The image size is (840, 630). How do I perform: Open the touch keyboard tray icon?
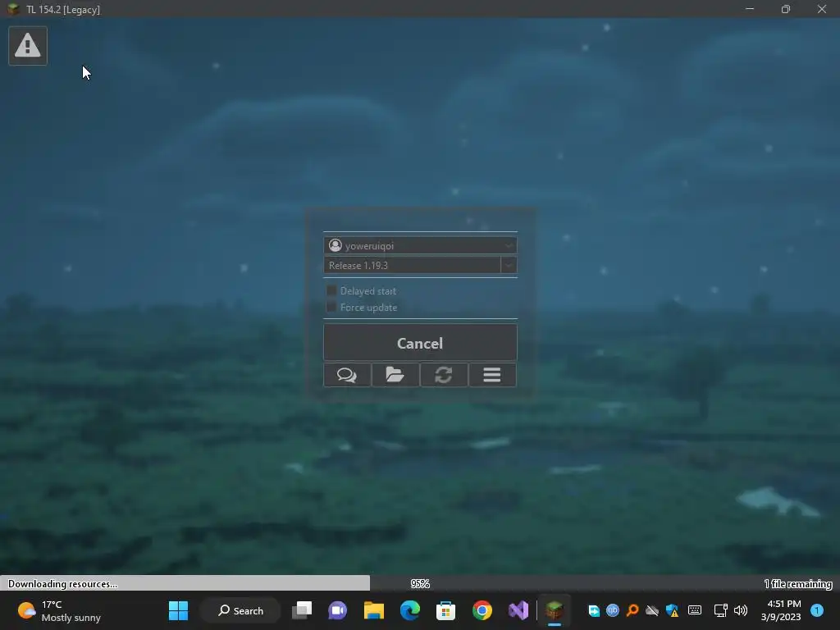(695, 610)
